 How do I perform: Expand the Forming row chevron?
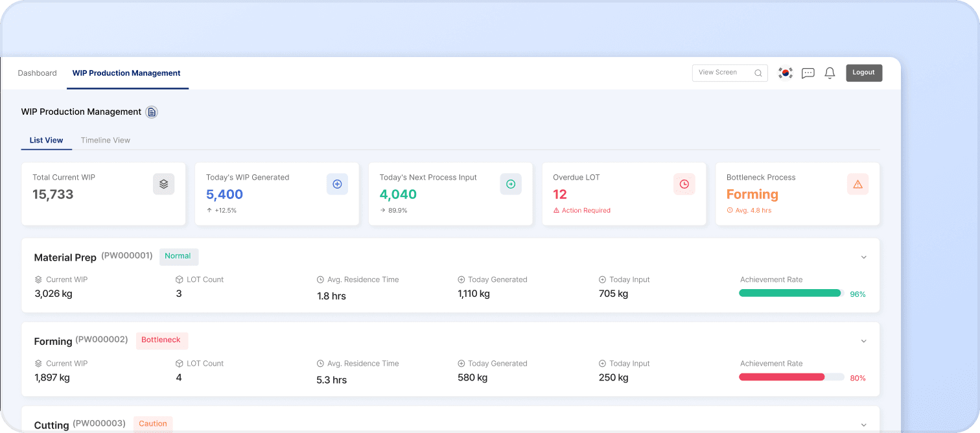863,341
